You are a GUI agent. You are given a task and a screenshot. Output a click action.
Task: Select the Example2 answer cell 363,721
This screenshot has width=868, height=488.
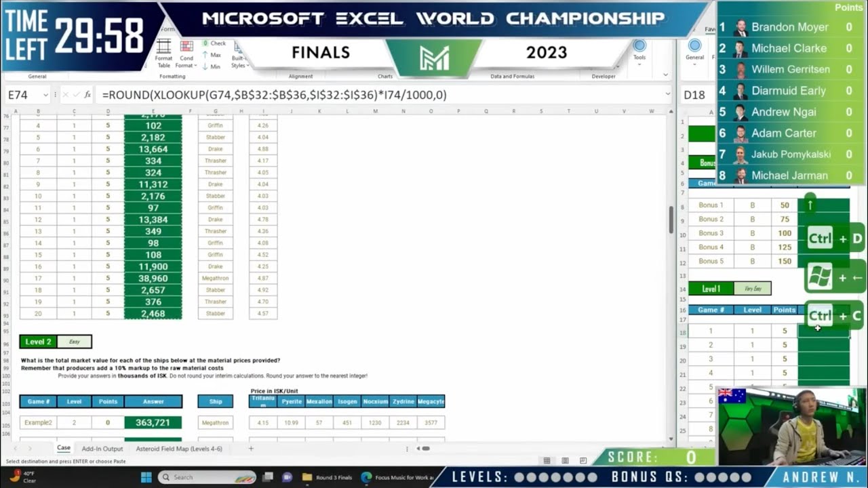tap(153, 422)
